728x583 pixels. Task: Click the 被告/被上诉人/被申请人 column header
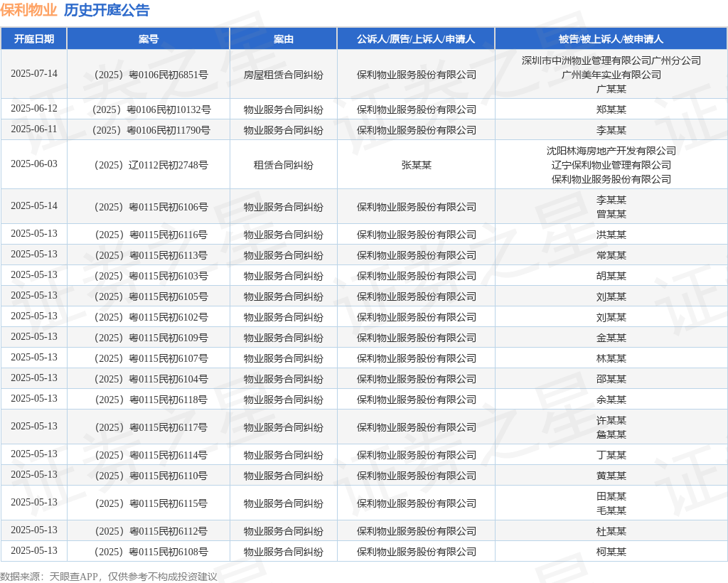[611, 39]
